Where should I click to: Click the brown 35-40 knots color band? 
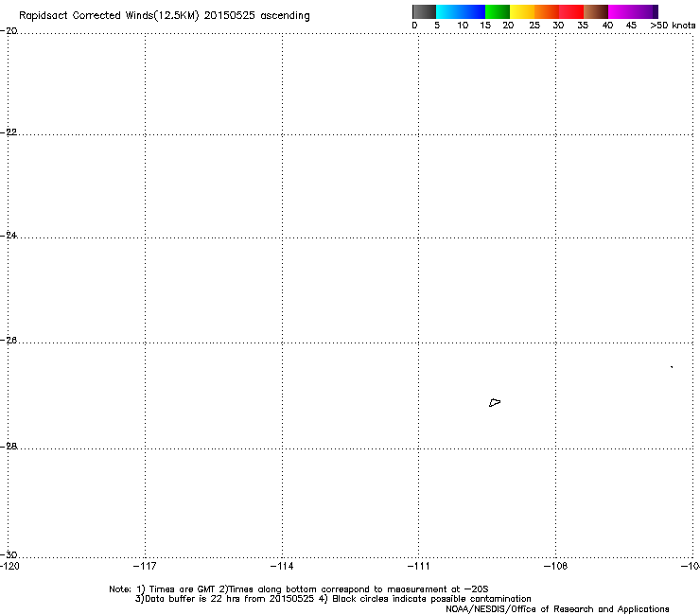[596, 11]
